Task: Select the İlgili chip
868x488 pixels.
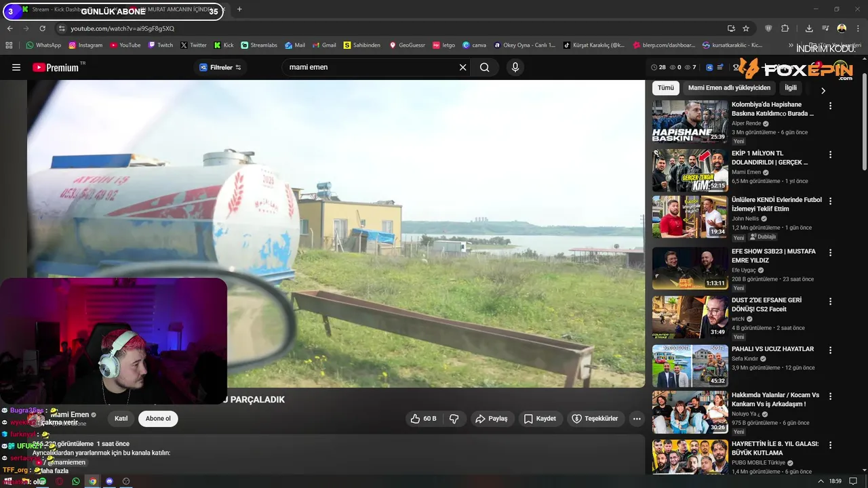Action: click(791, 87)
